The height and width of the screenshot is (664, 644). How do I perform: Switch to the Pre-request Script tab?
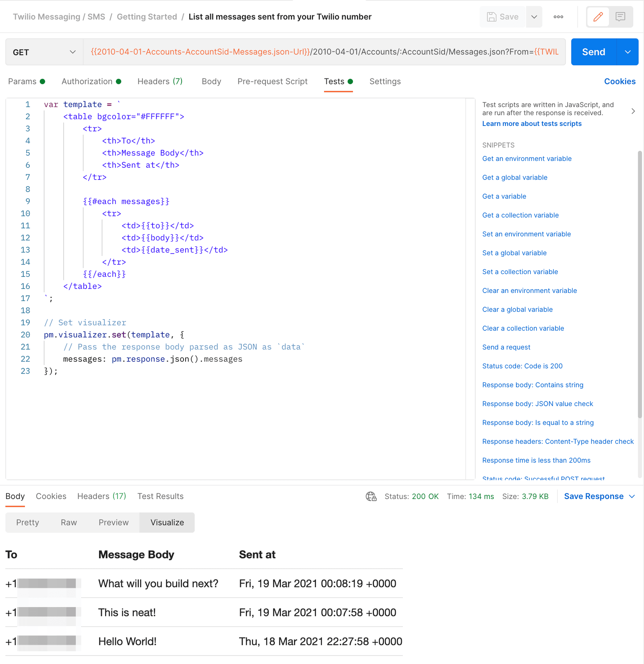click(272, 81)
